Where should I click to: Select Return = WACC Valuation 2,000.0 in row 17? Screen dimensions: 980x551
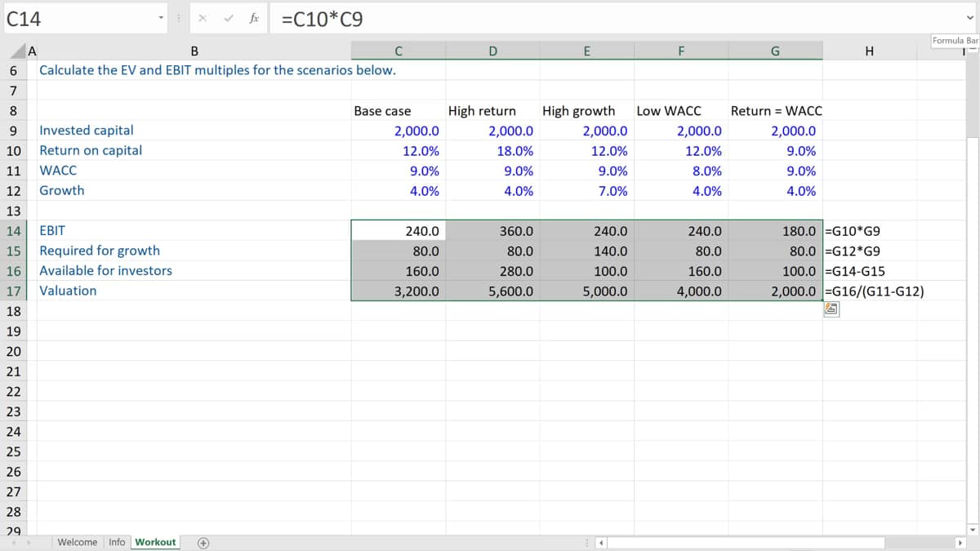(x=776, y=291)
